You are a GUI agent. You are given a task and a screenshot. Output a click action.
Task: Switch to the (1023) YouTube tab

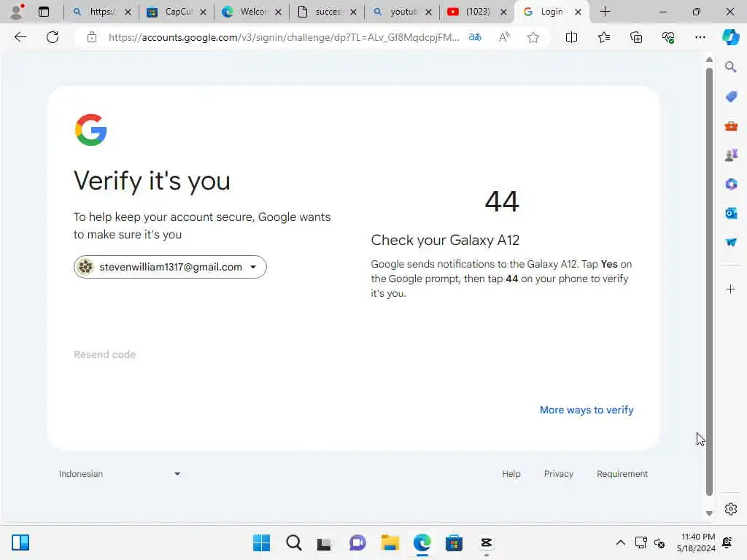click(x=476, y=12)
